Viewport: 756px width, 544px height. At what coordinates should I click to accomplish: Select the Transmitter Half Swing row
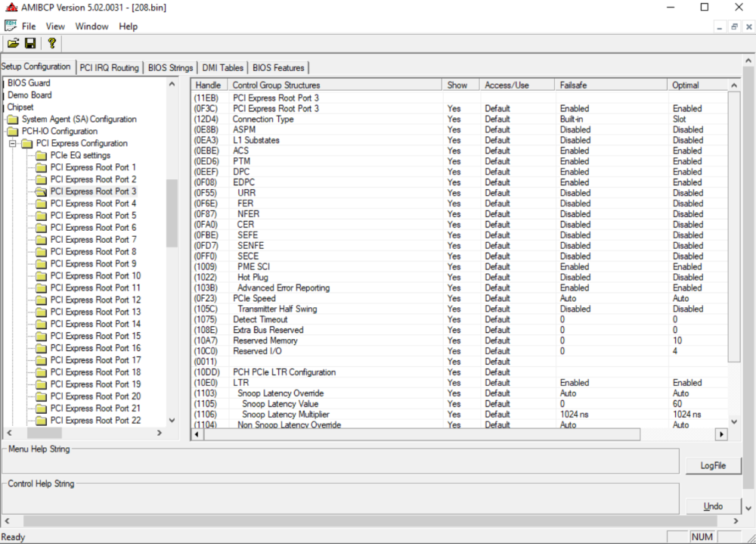460,309
